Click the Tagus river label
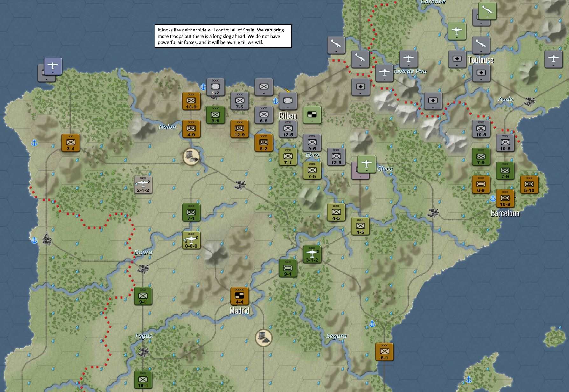Image resolution: width=569 pixels, height=392 pixels. click(143, 336)
